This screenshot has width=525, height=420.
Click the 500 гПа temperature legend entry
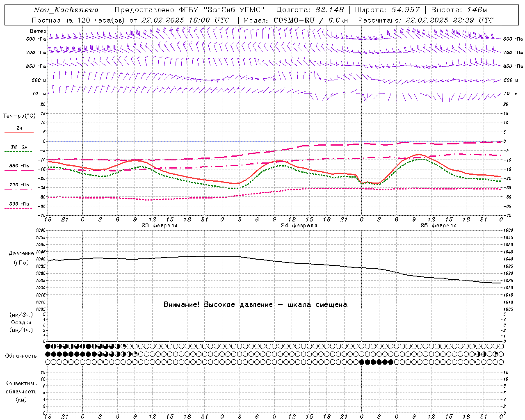click(19, 204)
